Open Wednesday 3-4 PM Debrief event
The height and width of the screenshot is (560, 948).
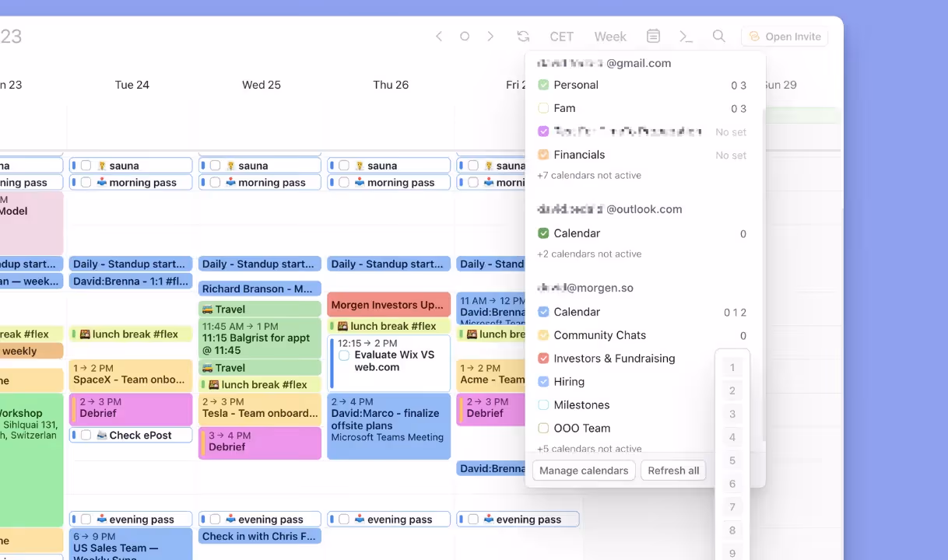(x=260, y=443)
